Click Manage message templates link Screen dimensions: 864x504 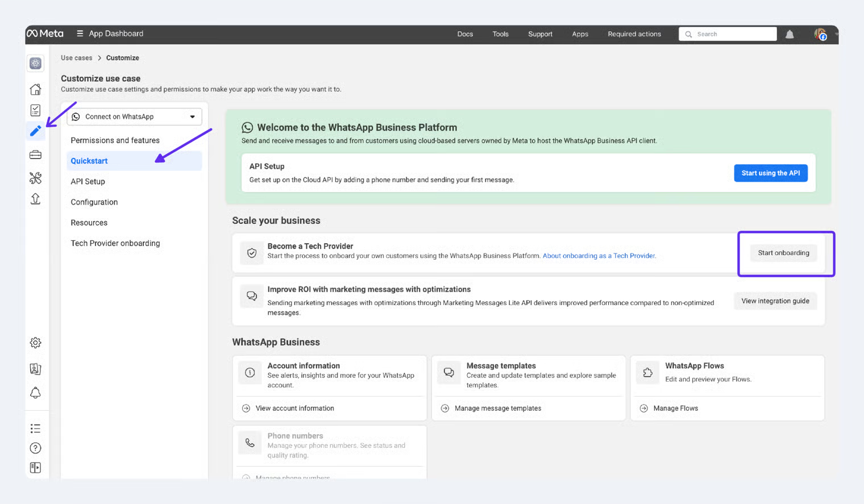(x=497, y=408)
